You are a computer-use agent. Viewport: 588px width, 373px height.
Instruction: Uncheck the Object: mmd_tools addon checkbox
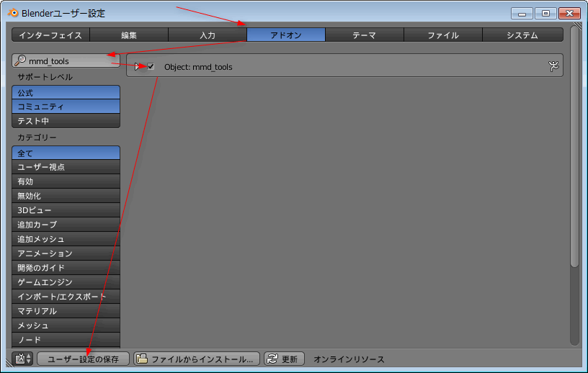tap(151, 66)
